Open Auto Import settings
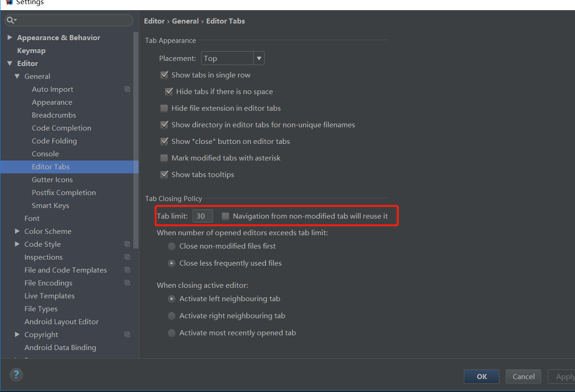Screen dimensions: 575x392 (x=53, y=89)
